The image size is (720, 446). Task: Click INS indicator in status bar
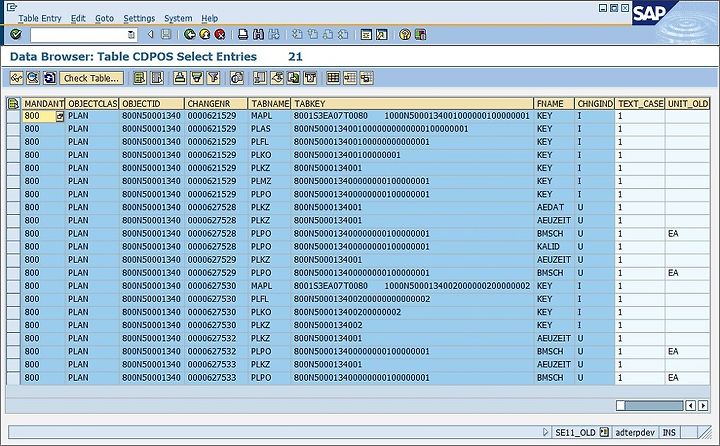pos(669,432)
